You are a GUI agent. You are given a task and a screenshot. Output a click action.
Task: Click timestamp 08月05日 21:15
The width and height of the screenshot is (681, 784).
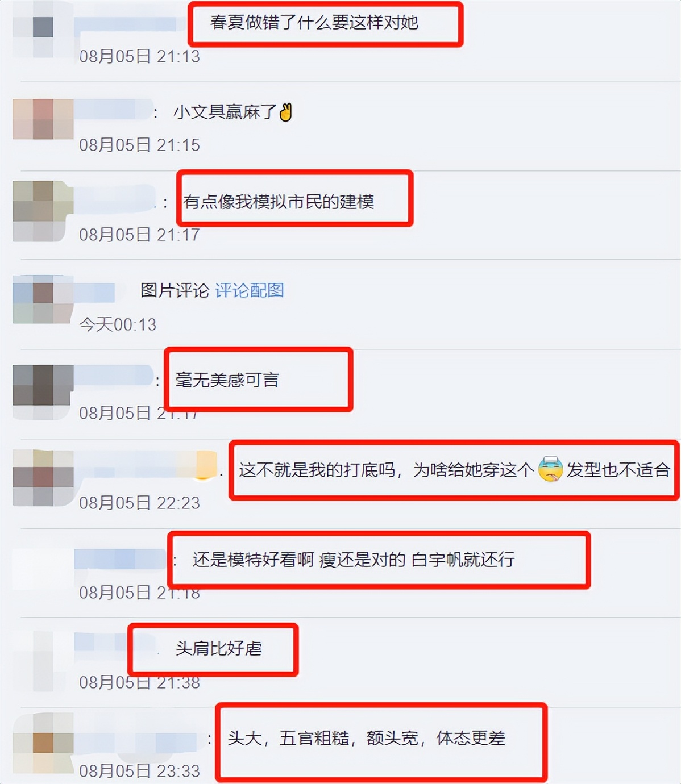coord(139,145)
